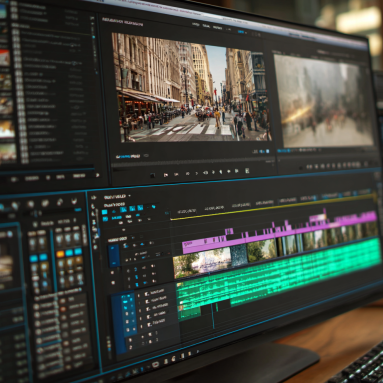Select the first timeline clip showing lake and trees
383x383 pixels.
[203, 263]
